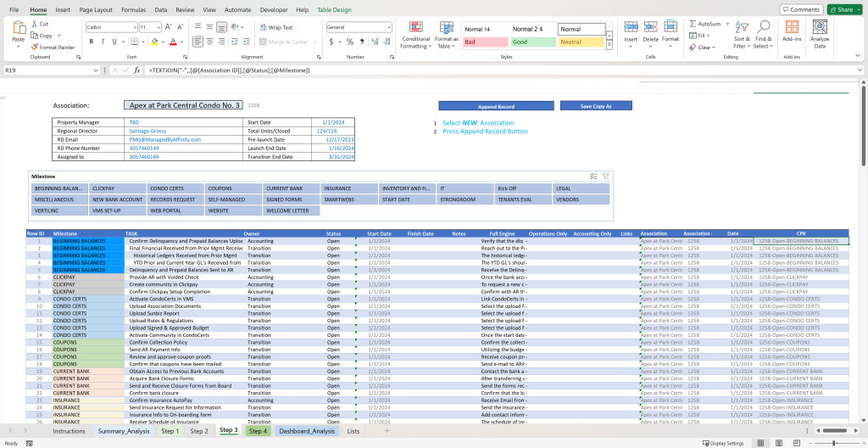Go to the Step 4 sheet tab
The height and width of the screenshot is (448, 868).
tap(258, 431)
